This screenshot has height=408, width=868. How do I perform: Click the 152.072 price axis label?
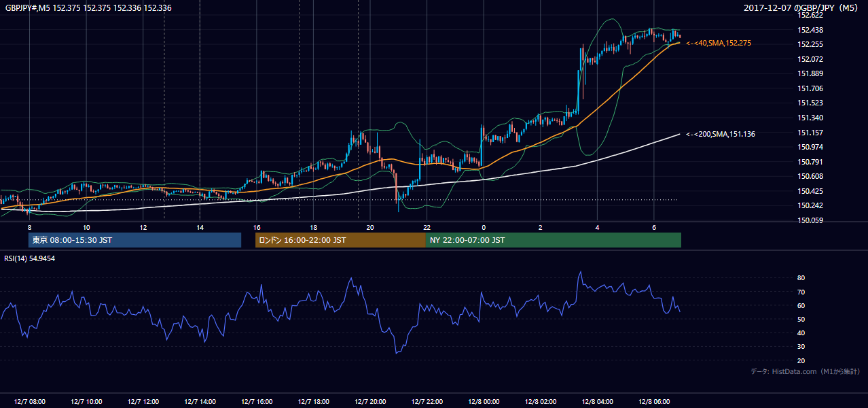tap(810, 59)
